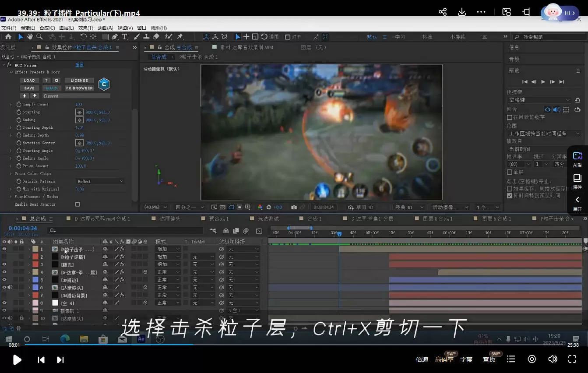Click the color label swatch of layer 2

(x=35, y=257)
